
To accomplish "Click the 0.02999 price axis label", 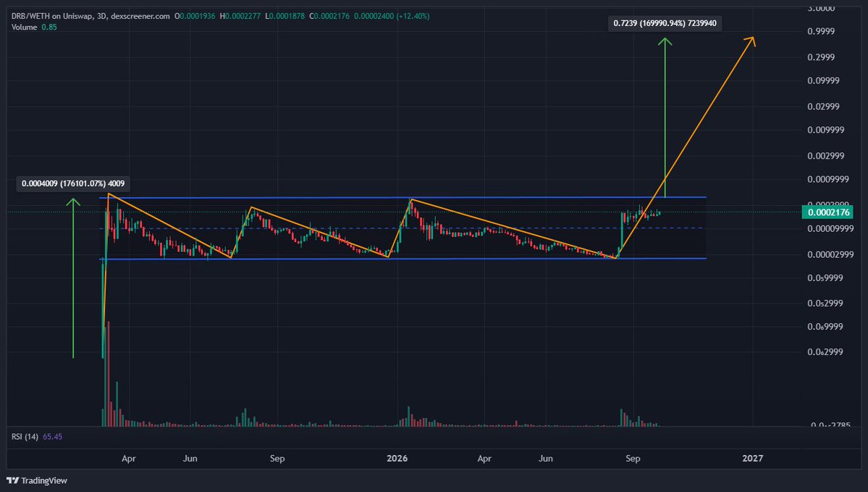I will pos(823,107).
